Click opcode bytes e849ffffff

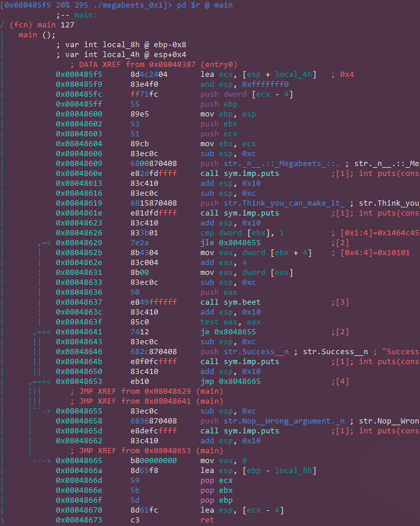point(154,302)
